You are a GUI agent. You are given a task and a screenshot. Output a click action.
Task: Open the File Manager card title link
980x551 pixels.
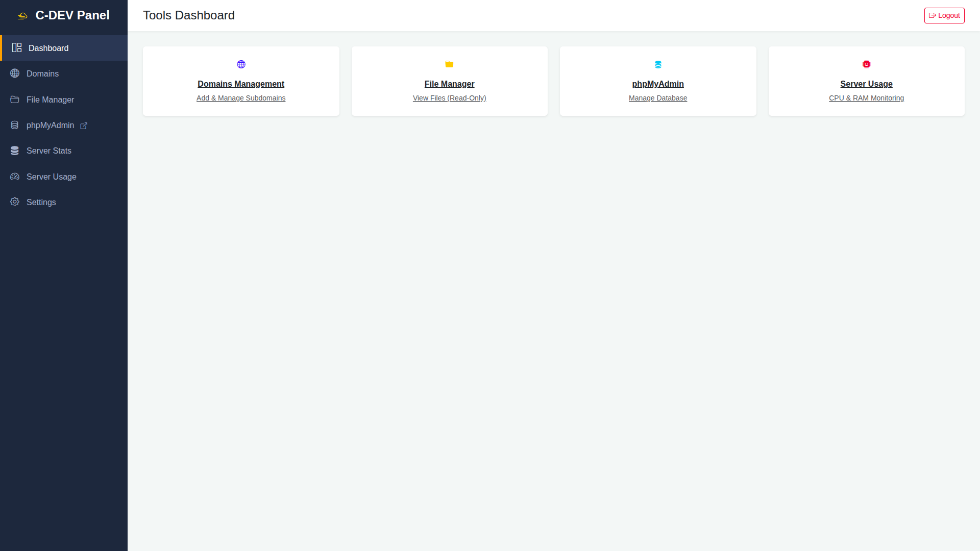pos(449,84)
